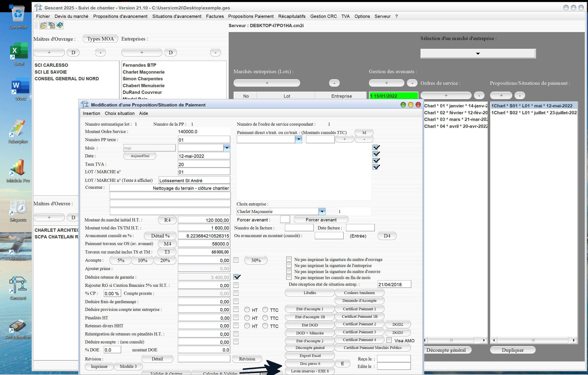Open the Actualisation desktop shortcut

coord(18,329)
